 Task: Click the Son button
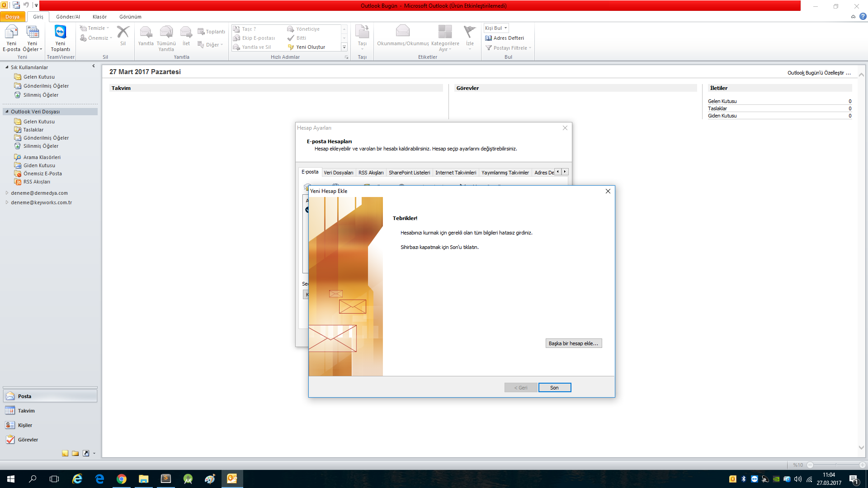[554, 388]
